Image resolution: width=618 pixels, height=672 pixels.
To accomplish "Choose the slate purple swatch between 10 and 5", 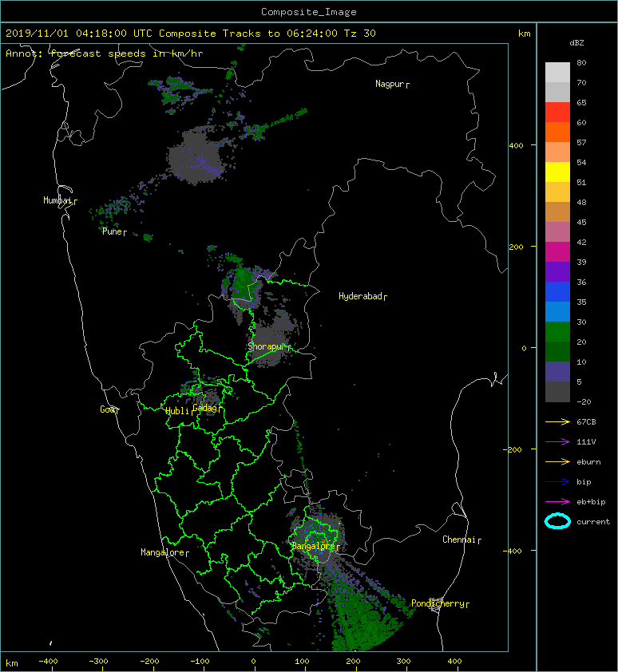I will [x=557, y=372].
